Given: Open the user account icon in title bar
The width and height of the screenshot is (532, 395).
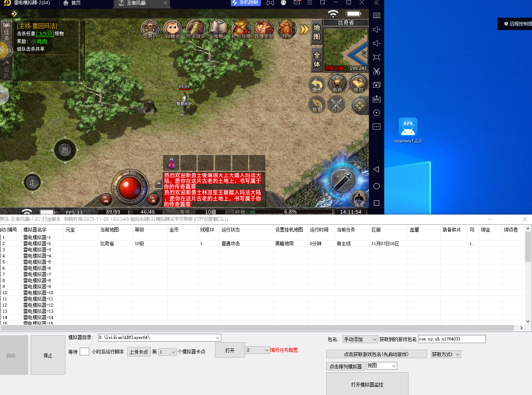Looking at the screenshot, I should click(284, 3).
